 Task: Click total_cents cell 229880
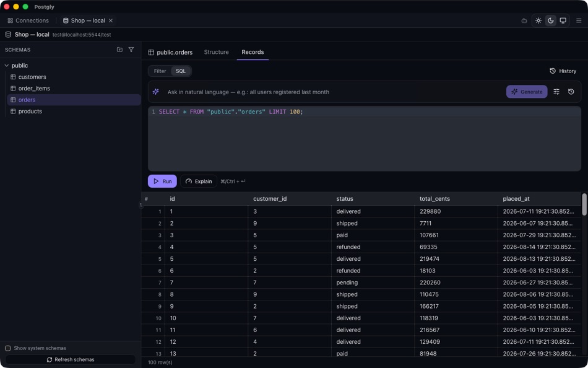tap(456, 211)
